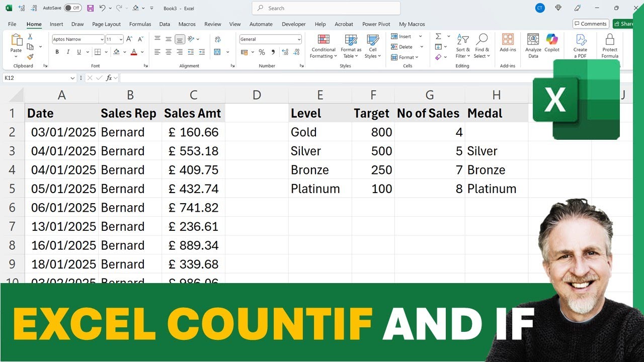
Task: Select cell H3 containing Silver
Action: click(x=497, y=151)
